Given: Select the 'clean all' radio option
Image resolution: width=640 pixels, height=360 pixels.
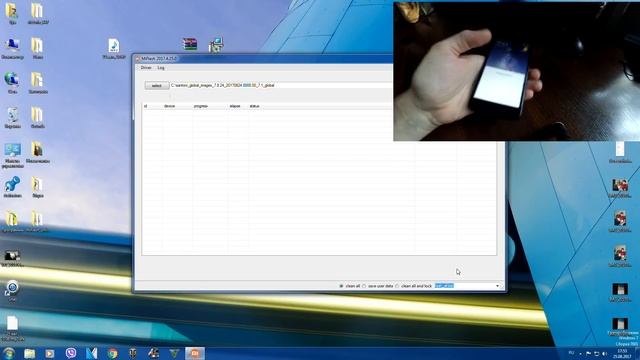Looking at the screenshot, I should coord(342,286).
